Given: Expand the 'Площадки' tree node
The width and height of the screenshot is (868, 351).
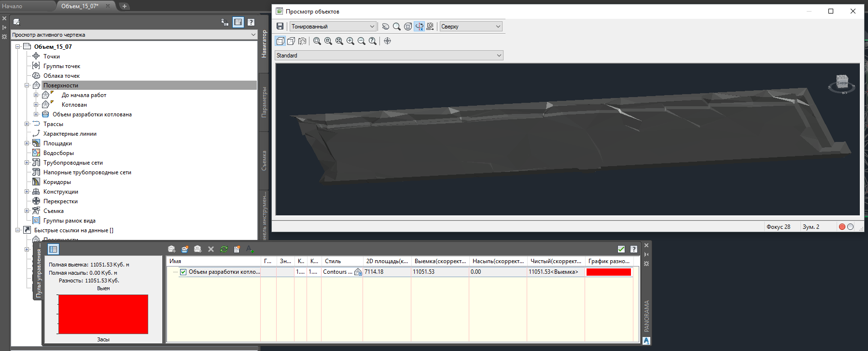Looking at the screenshot, I should pyautogui.click(x=27, y=143).
